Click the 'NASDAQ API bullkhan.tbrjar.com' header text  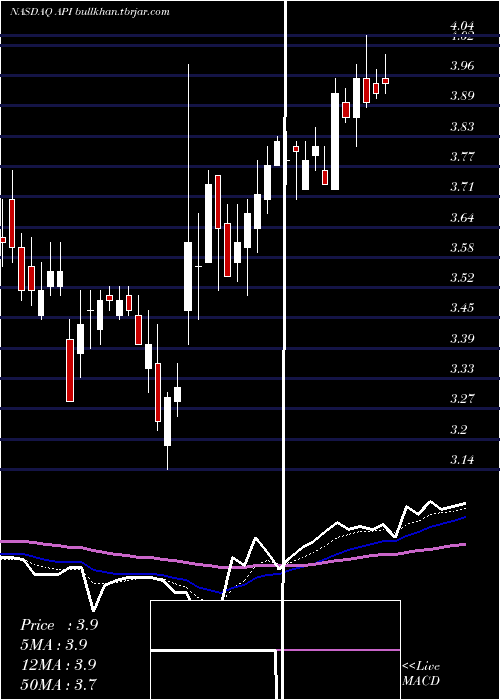[x=89, y=12]
